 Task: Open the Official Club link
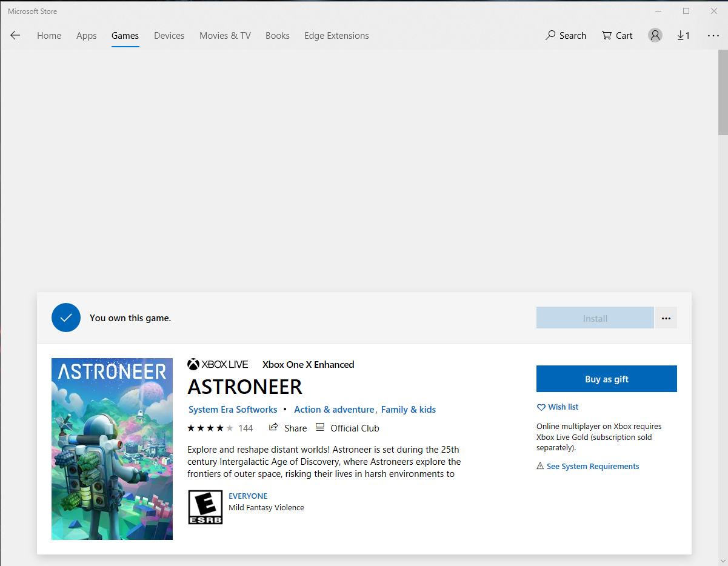point(347,428)
